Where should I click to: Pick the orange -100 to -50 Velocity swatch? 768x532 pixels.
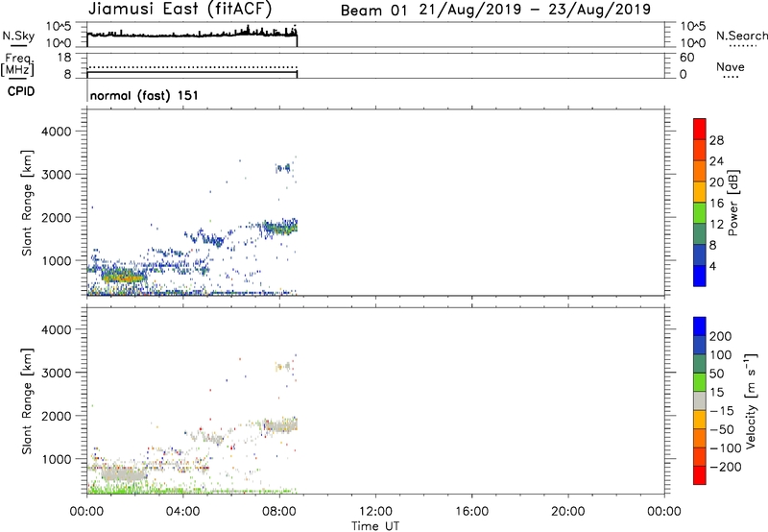pos(700,438)
